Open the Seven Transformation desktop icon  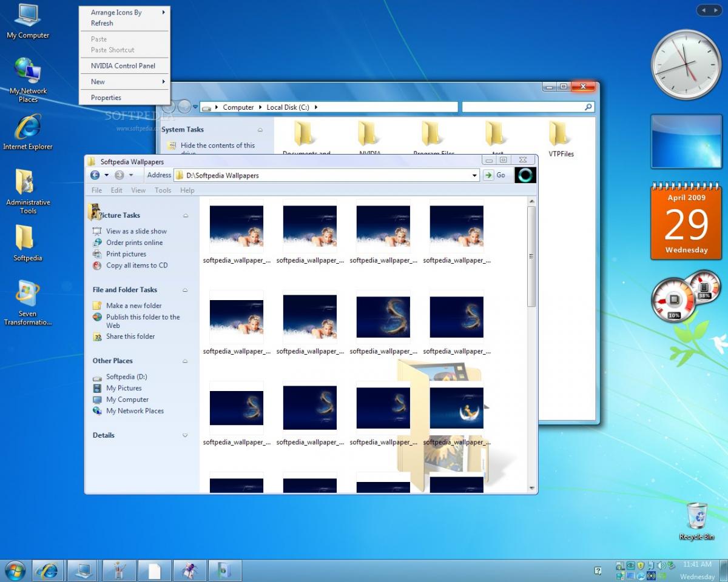(x=28, y=303)
